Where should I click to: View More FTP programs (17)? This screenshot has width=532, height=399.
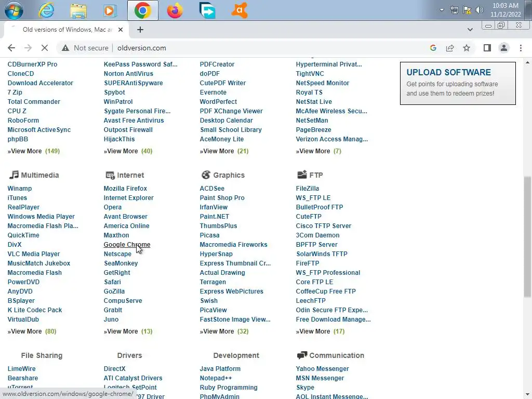pyautogui.click(x=320, y=331)
